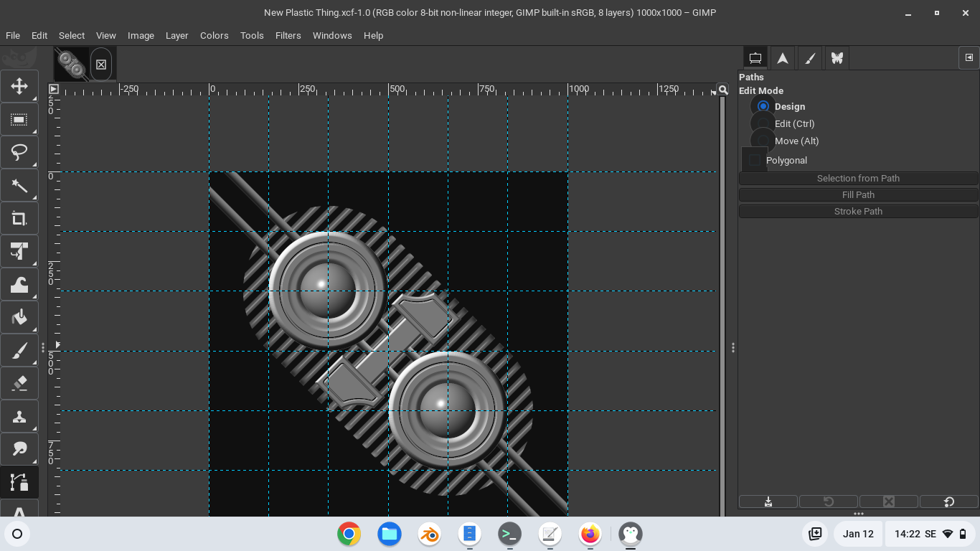Enable the Polygonal checkbox
980x551 pixels.
pos(755,160)
